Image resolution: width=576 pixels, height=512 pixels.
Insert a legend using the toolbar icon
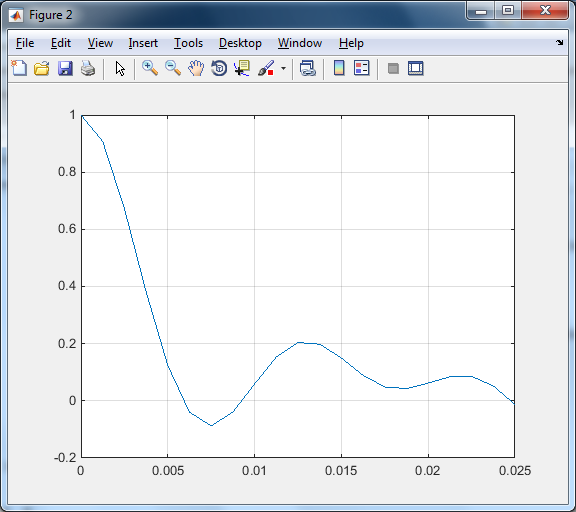[361, 68]
